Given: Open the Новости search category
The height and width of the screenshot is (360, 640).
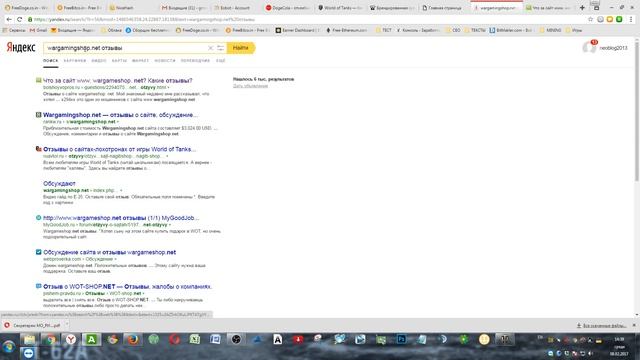Looking at the screenshot, I should point(164,61).
